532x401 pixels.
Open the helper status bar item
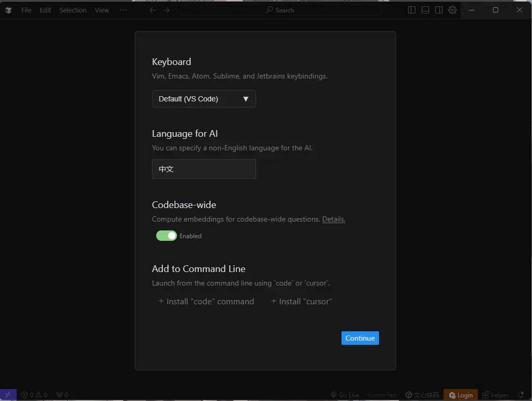[495, 395]
